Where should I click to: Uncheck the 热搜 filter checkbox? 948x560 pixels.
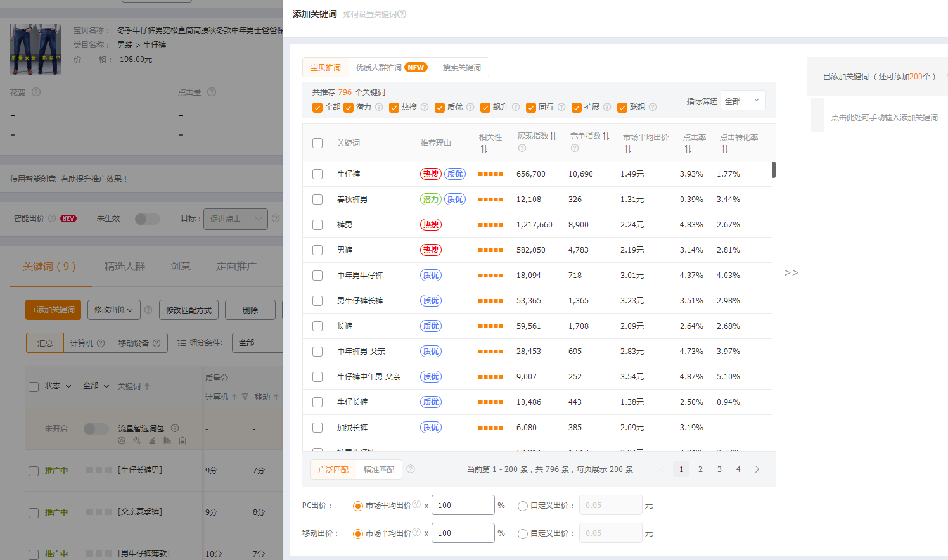pos(394,108)
